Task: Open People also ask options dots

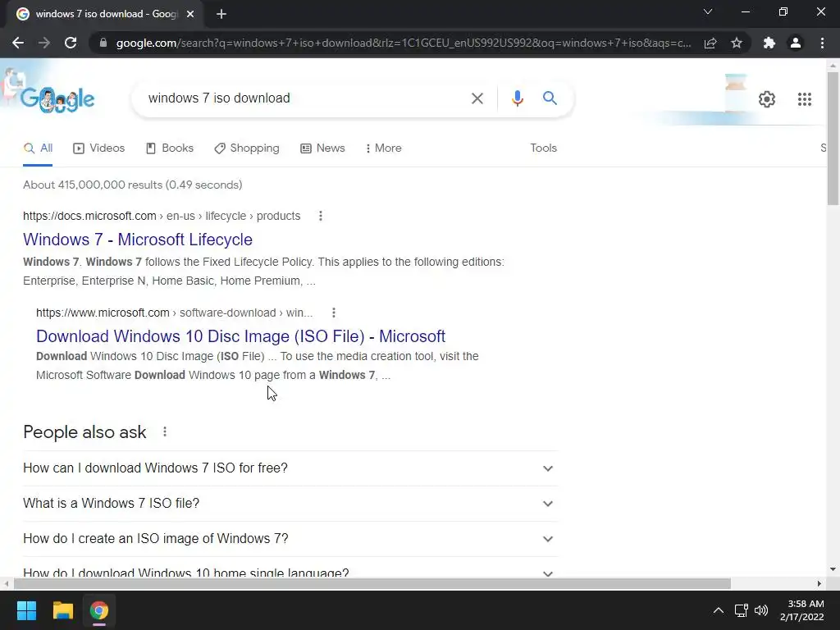Action: [164, 431]
